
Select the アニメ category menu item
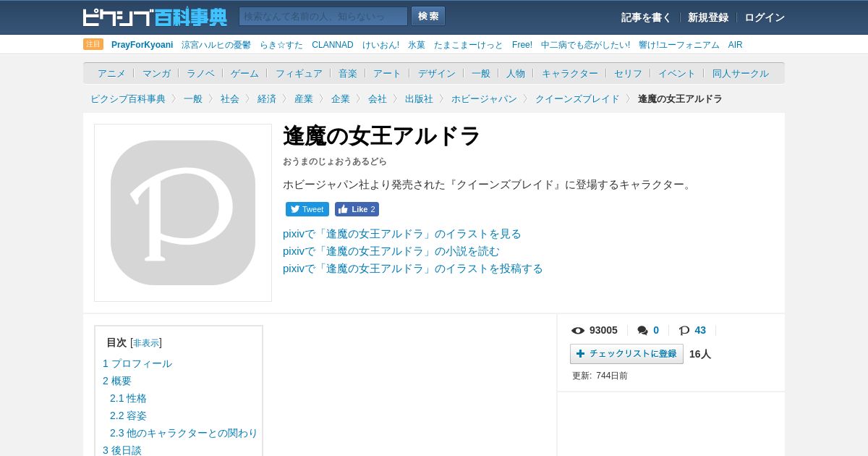(x=111, y=73)
